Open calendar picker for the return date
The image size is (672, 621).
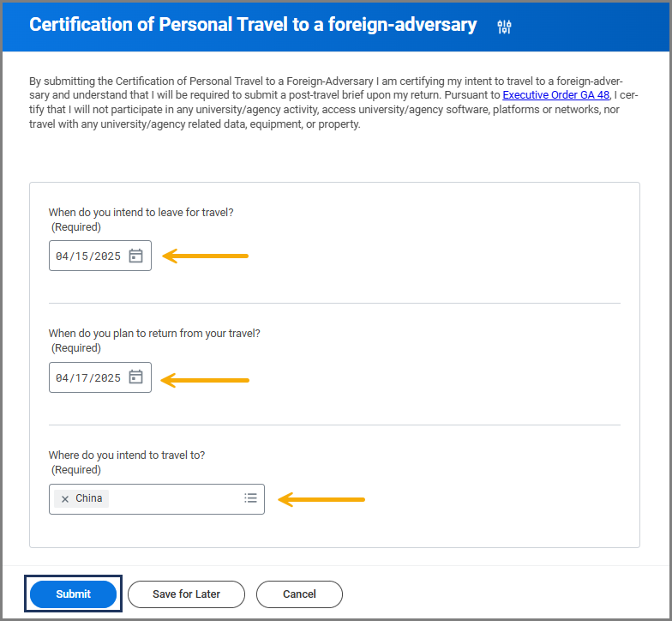coord(135,377)
